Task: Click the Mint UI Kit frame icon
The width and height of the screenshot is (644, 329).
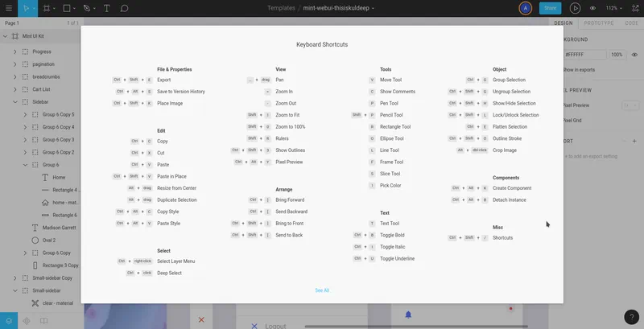Action: click(15, 36)
